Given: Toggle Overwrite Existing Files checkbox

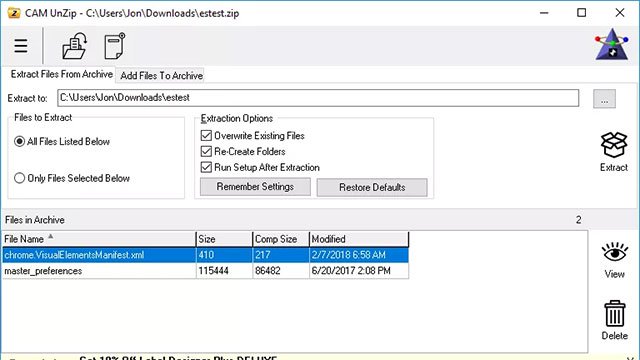Looking at the screenshot, I should (206, 136).
